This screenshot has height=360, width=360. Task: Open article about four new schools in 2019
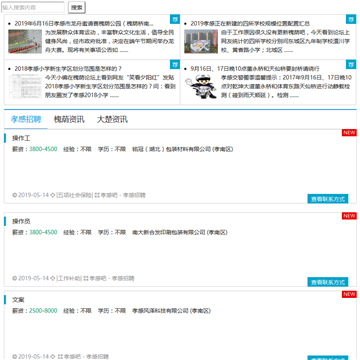[250, 23]
